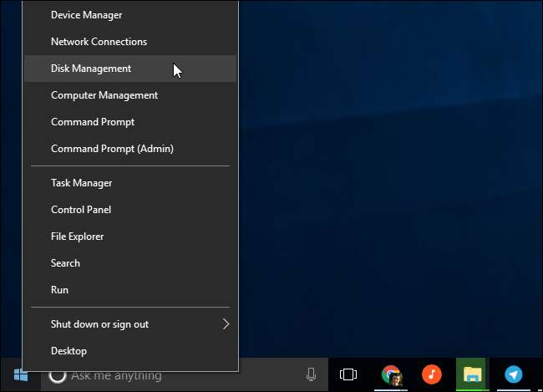Launch Computer Management
This screenshot has width=543, height=392.
tap(130, 95)
